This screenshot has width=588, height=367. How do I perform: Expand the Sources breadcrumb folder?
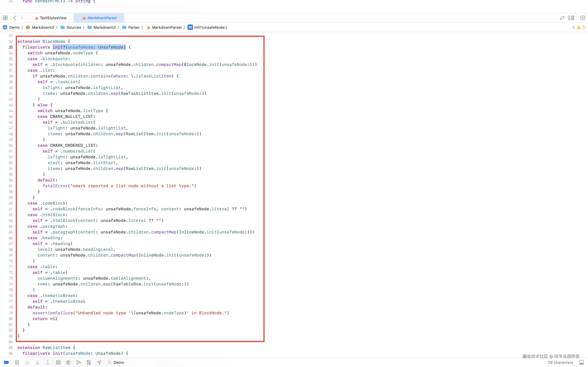(74, 27)
